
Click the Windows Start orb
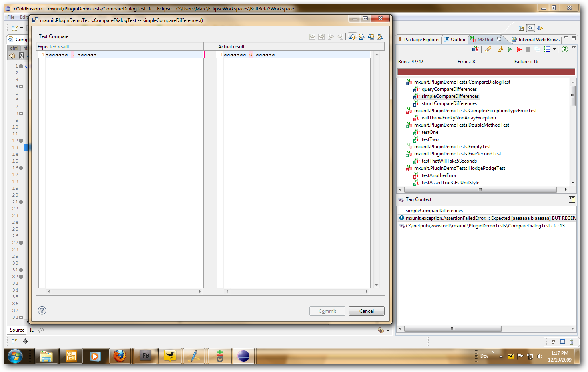pyautogui.click(x=15, y=356)
